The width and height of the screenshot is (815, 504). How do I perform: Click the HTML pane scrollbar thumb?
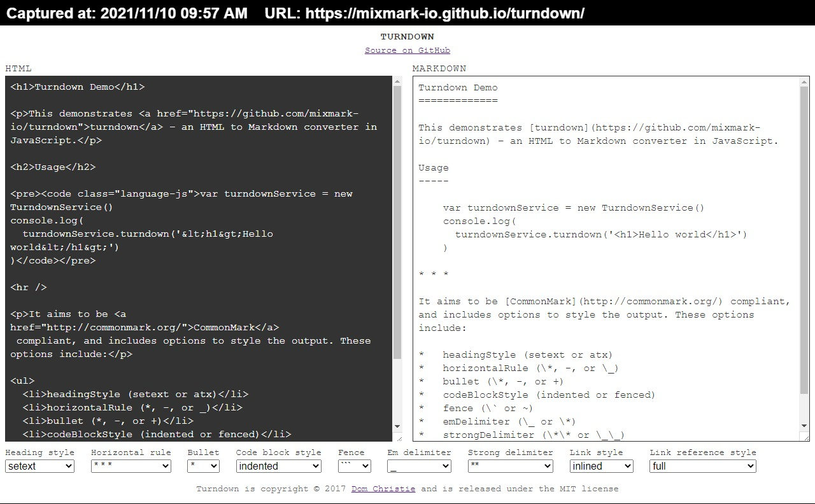pos(397,223)
